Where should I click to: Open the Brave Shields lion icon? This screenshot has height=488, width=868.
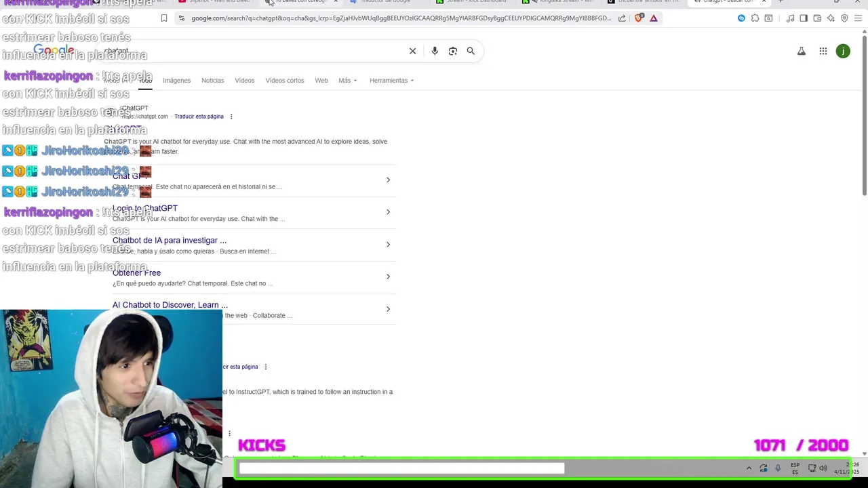(638, 18)
